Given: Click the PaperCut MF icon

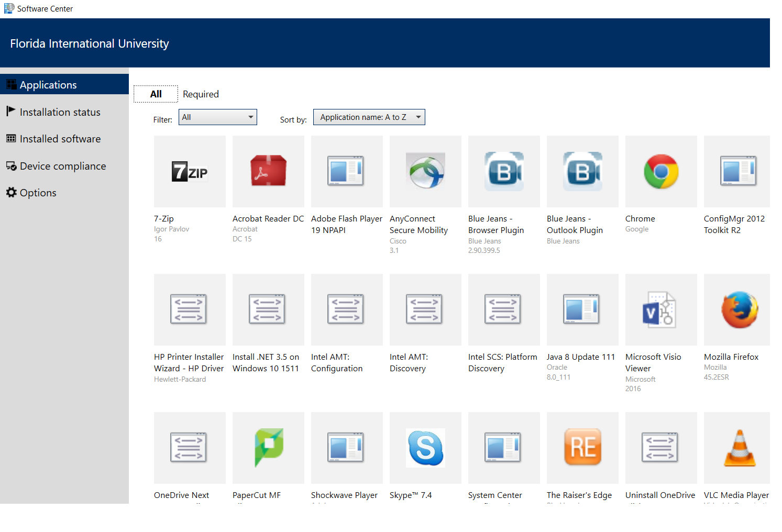Looking at the screenshot, I should (268, 448).
